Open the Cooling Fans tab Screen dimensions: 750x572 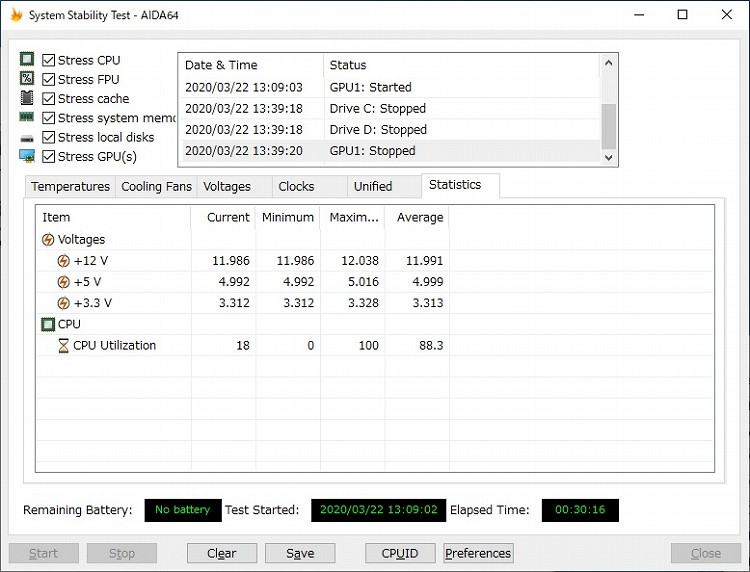[156, 186]
